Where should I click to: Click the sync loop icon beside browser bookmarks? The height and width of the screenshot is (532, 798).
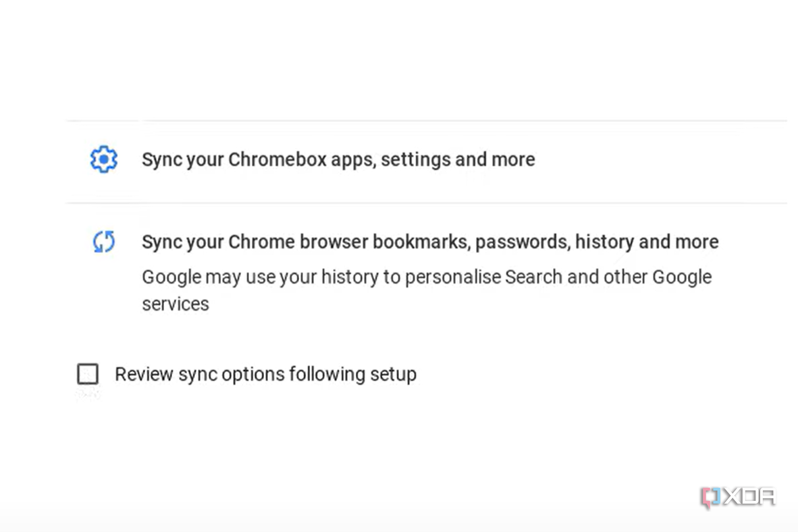tap(103, 242)
